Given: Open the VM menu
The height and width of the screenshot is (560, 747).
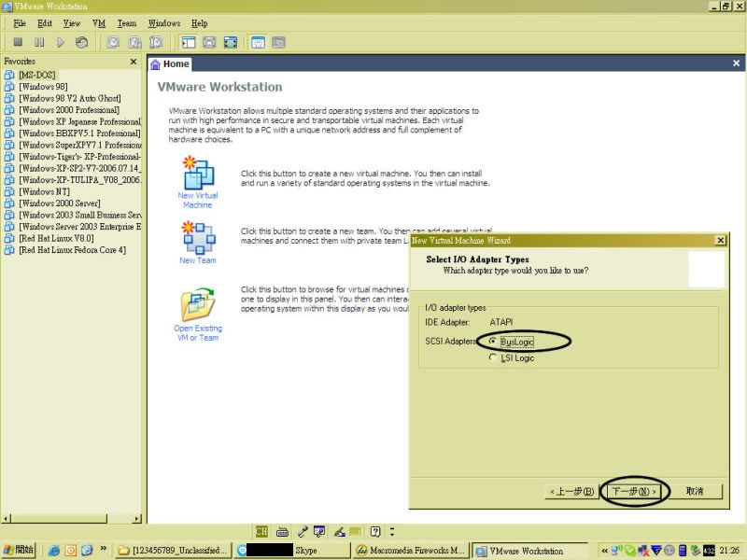Looking at the screenshot, I should point(99,23).
